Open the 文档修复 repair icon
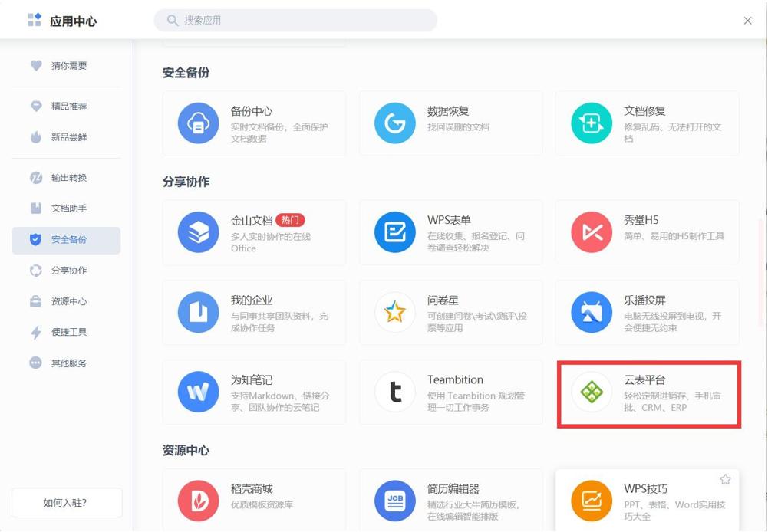768x532 pixels. tap(592, 123)
